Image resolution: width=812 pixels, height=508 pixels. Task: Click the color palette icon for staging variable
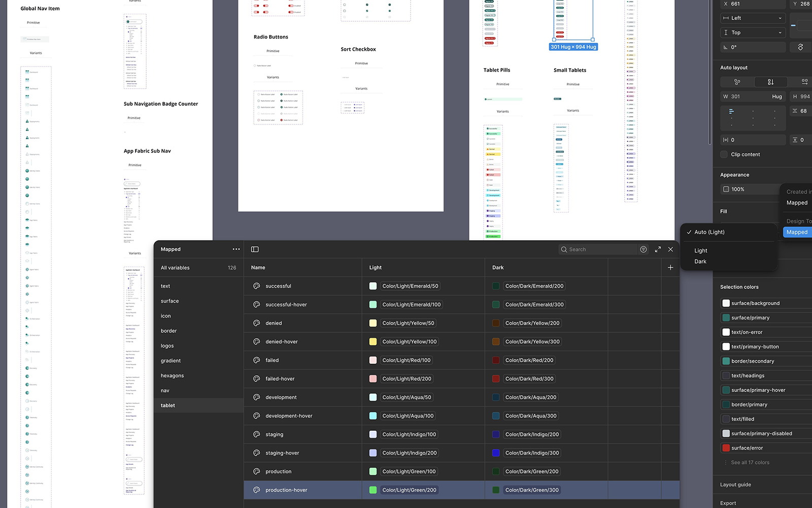257,434
